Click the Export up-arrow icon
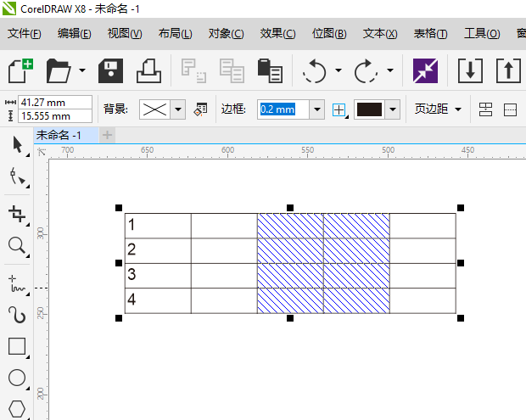The height and width of the screenshot is (420, 526). (x=508, y=70)
